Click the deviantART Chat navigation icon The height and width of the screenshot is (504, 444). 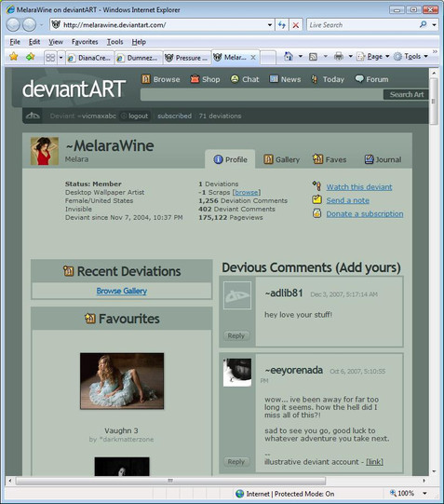235,79
